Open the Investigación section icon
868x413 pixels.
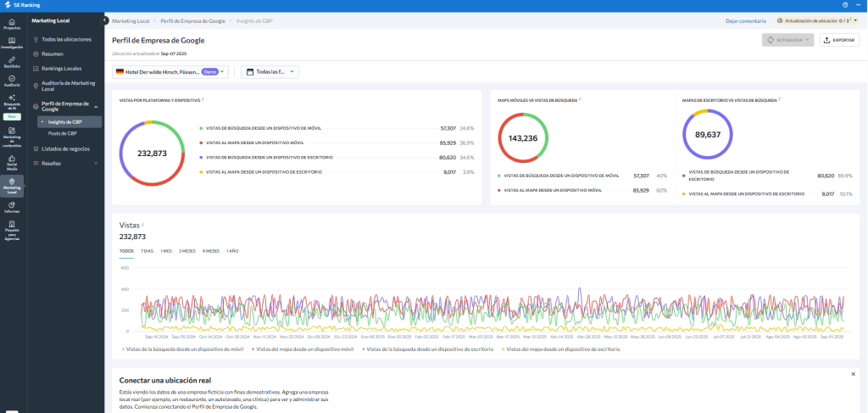tap(12, 42)
